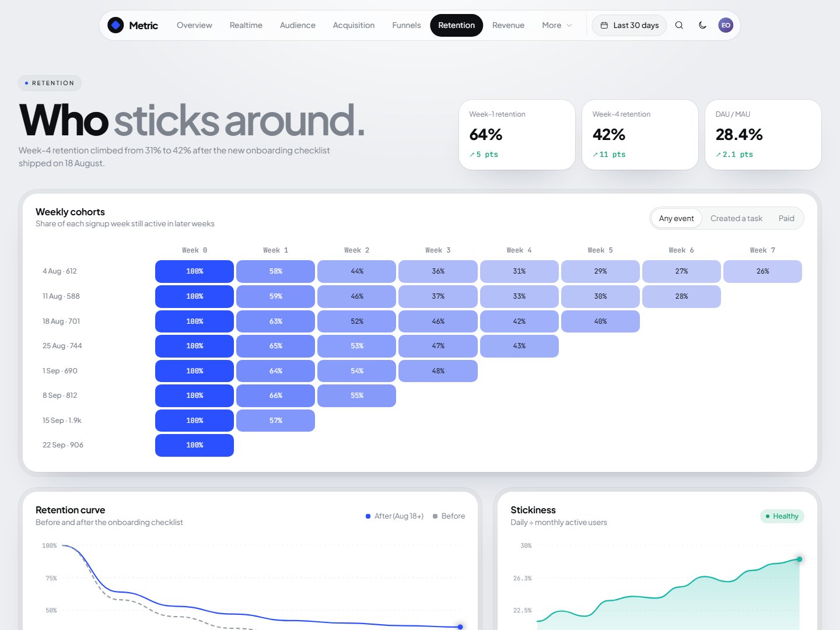Switch to the Realtime tab

[x=246, y=25]
